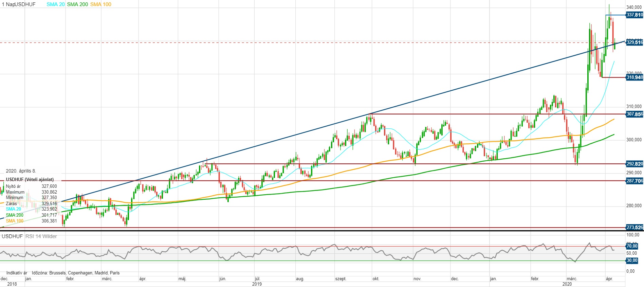644x287 pixels.
Task: Click the '2020. április 8.' date text
Action: pos(21,171)
